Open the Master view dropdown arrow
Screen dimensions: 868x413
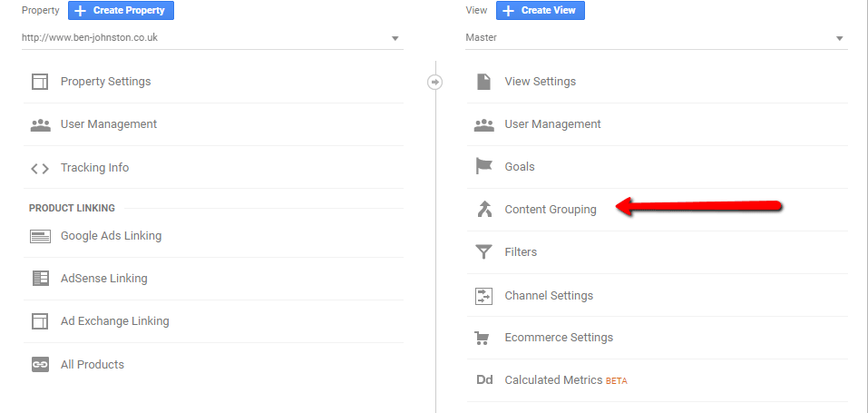839,39
